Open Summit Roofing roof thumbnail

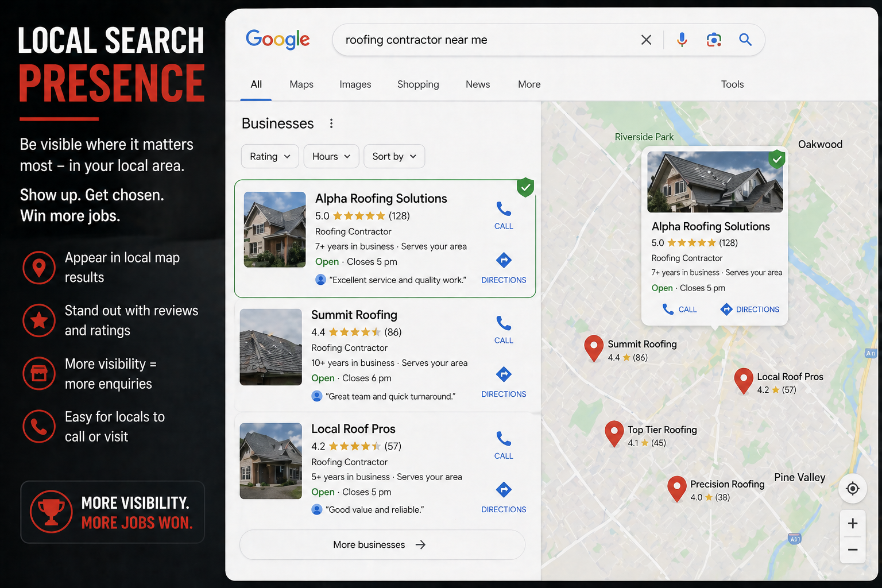[x=270, y=347]
